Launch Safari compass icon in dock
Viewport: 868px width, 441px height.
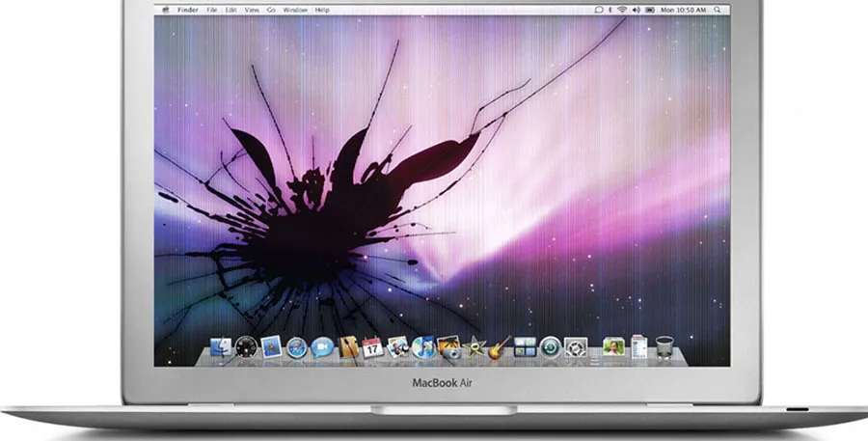pyautogui.click(x=297, y=348)
